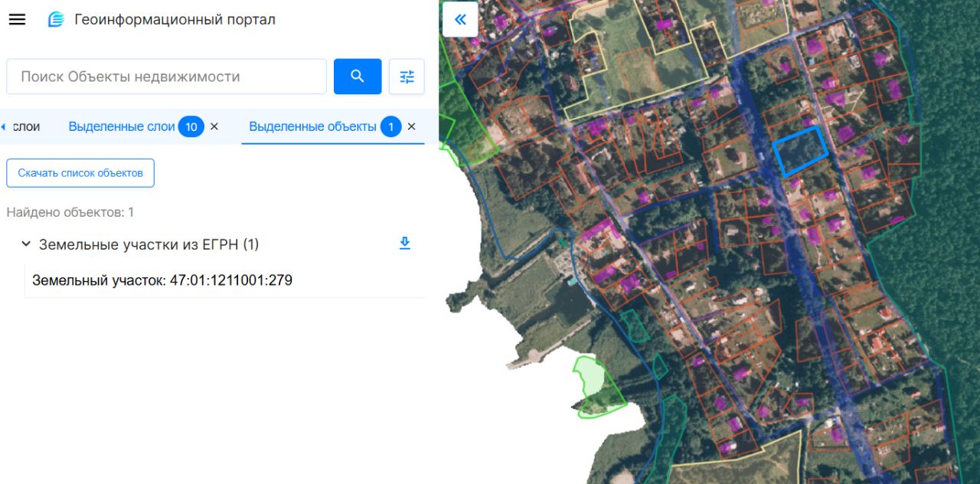Collapse the Земельные участки из ЕГРН list
The image size is (980, 484).
26,244
